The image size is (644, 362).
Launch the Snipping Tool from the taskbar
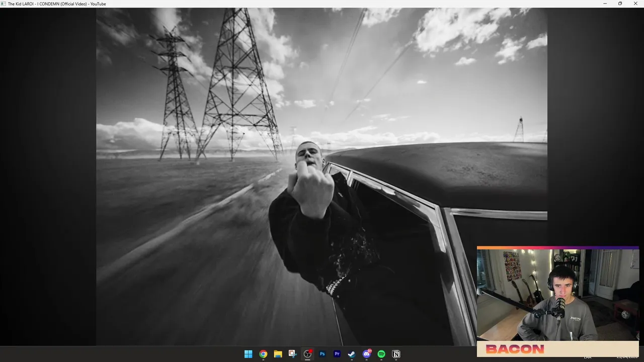pos(293,354)
